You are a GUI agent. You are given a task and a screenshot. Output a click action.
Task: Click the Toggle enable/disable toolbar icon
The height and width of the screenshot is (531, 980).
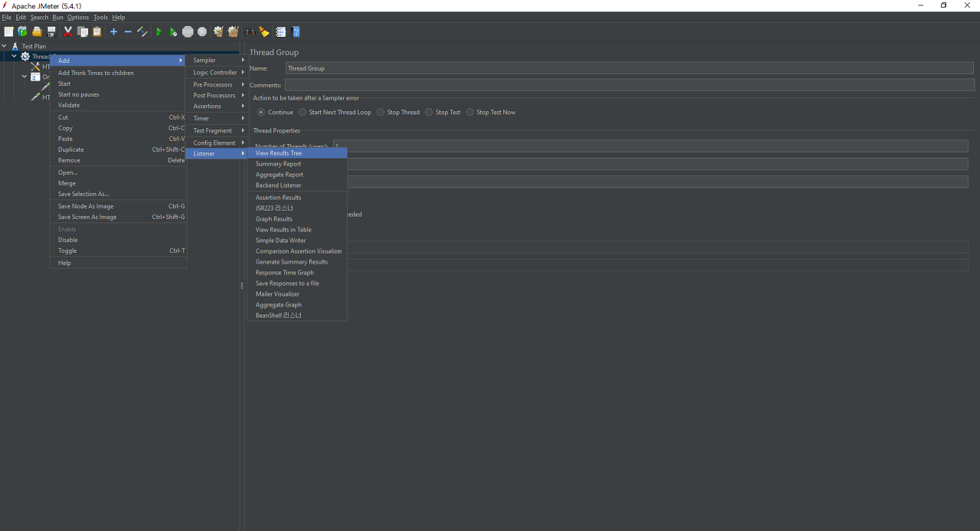(x=142, y=31)
